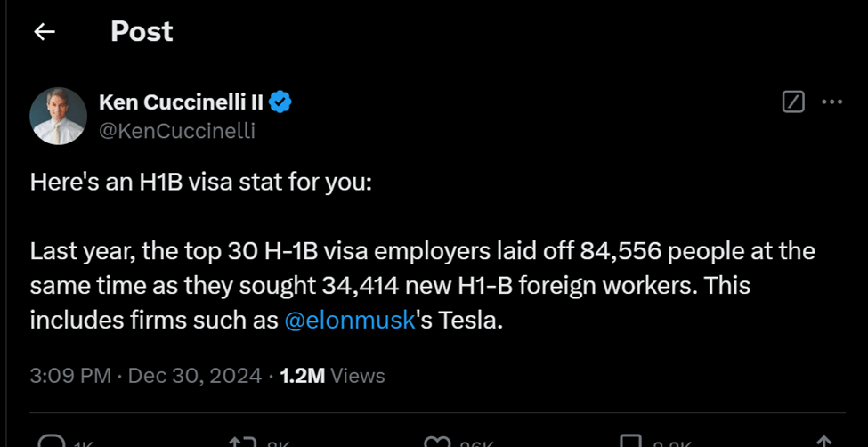Click the repost arrows icon
The image size is (868, 447).
point(242,442)
